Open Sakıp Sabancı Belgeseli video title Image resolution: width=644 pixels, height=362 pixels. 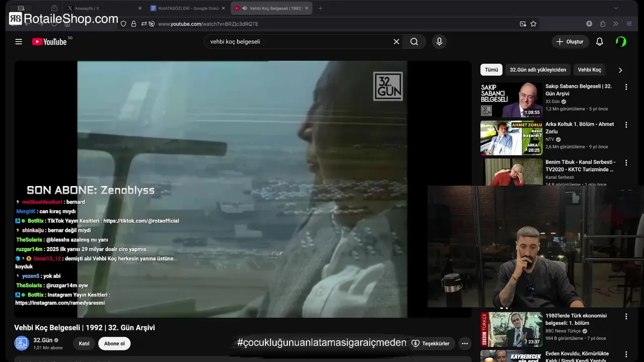[579, 90]
